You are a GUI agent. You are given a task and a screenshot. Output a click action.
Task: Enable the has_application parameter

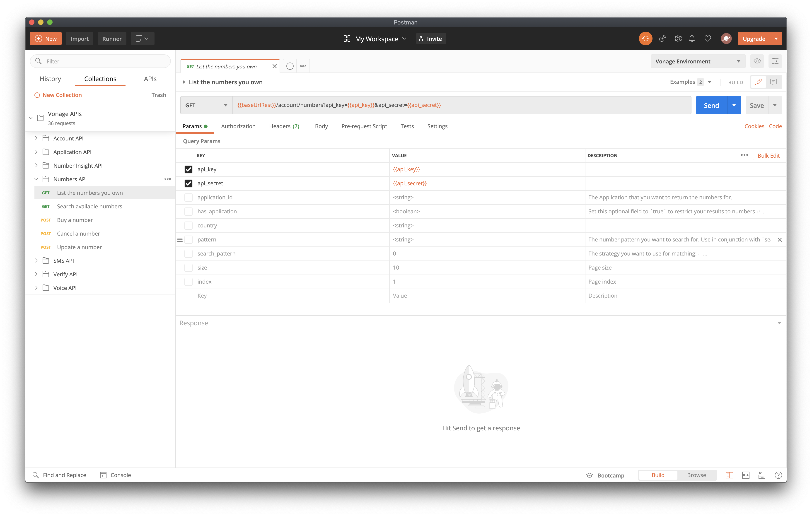coord(188,211)
